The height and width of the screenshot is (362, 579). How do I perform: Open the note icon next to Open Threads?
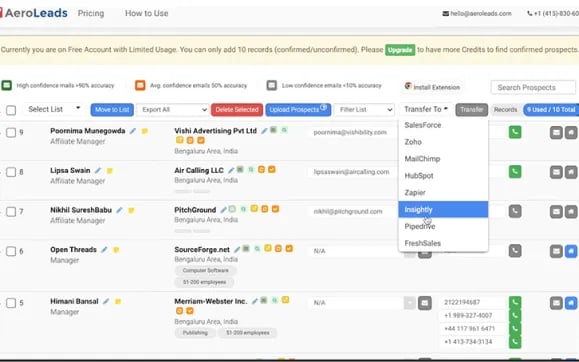[x=116, y=250]
